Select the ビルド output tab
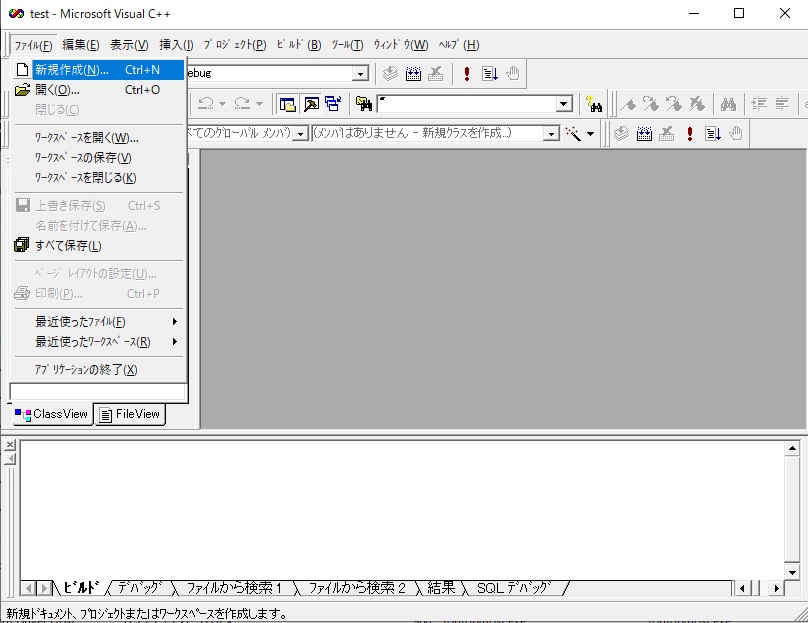The height and width of the screenshot is (623, 808). click(x=80, y=588)
